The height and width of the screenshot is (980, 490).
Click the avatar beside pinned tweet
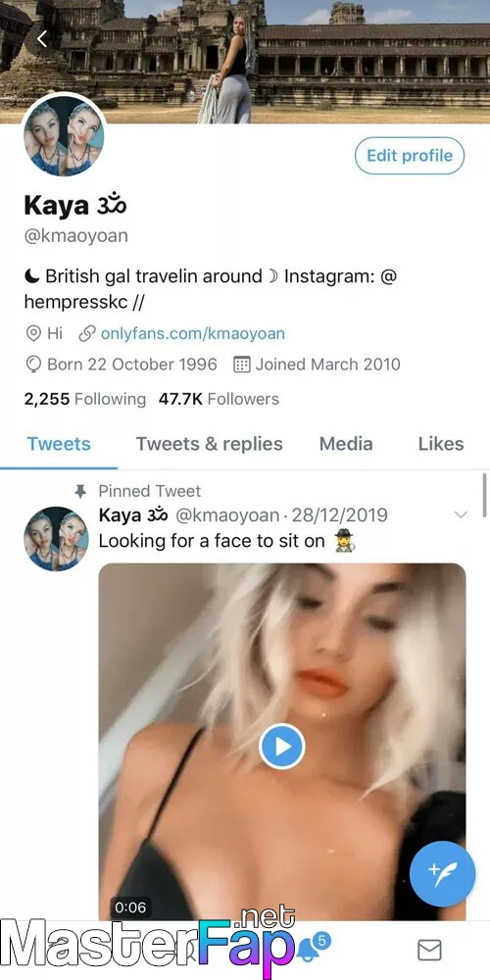tap(56, 539)
